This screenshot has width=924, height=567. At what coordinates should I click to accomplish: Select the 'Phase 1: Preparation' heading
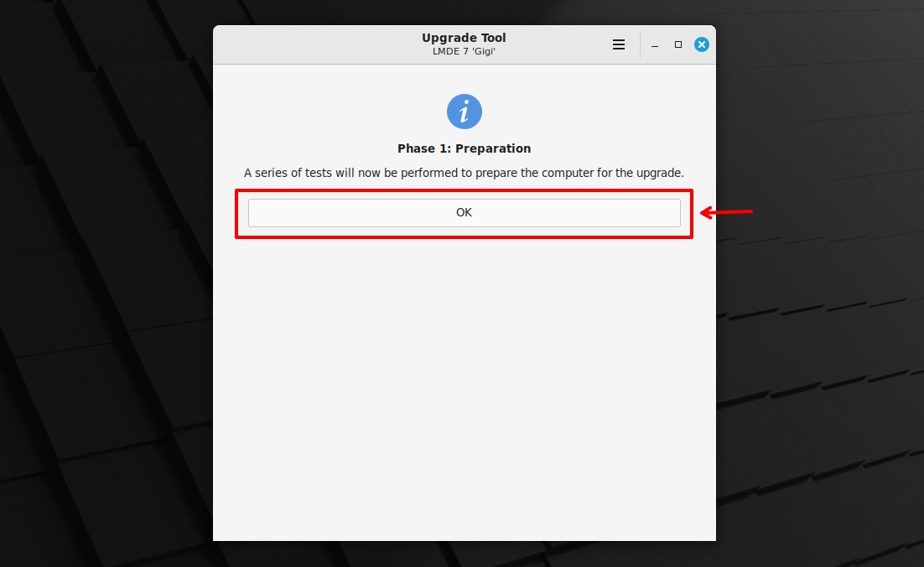pos(465,148)
